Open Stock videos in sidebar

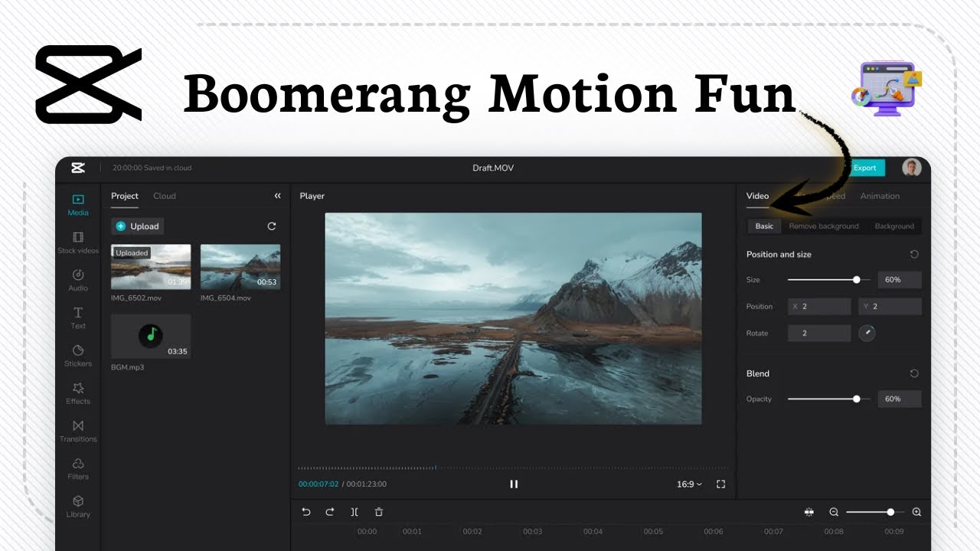[x=78, y=243]
